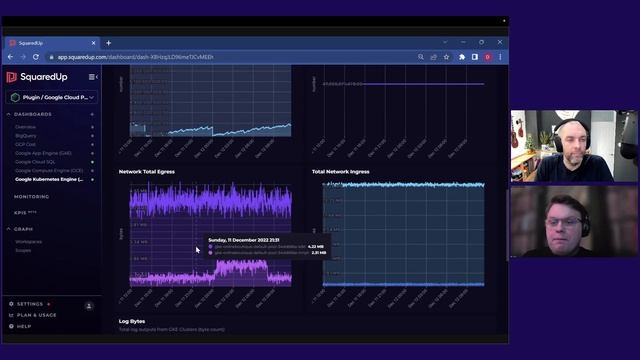640x360 pixels.
Task: Click the browser zoom magnifier icon
Action: pos(421,57)
